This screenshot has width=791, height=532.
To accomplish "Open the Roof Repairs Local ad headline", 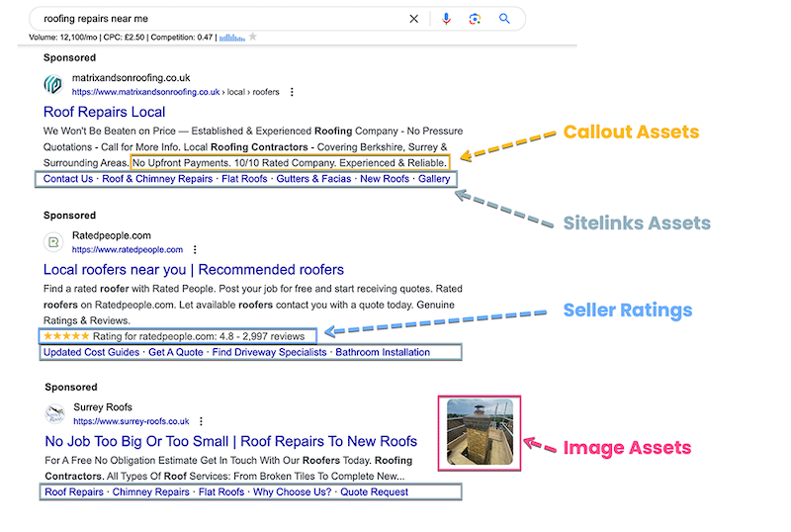I will (x=105, y=112).
